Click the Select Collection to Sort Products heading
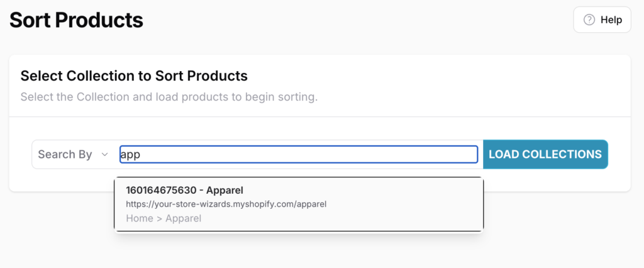The width and height of the screenshot is (644, 268). coord(134,76)
